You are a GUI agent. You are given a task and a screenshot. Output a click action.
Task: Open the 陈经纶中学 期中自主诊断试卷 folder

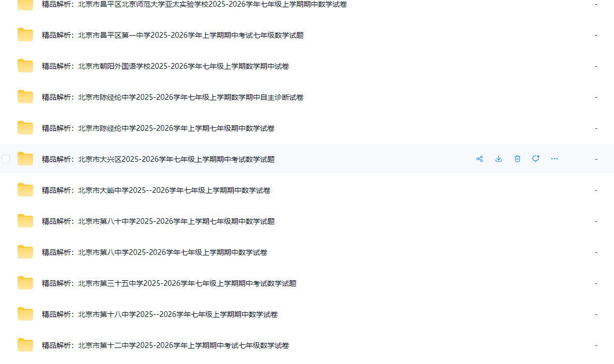(172, 97)
